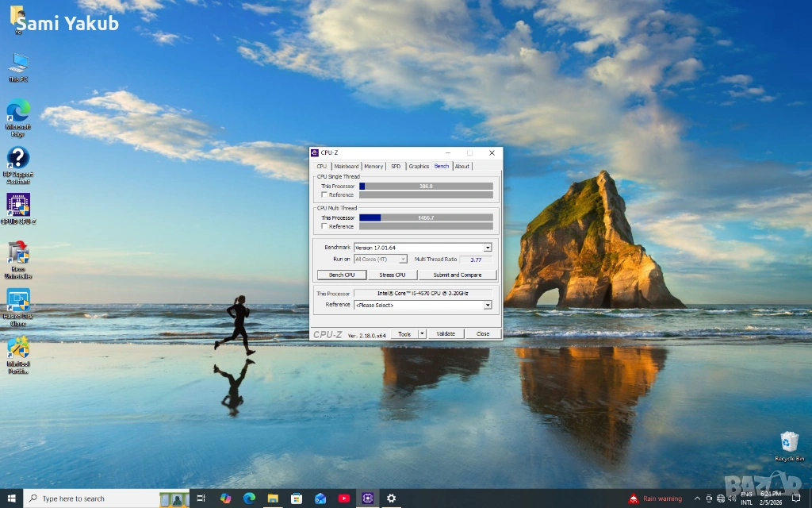Launch Microsoft Store from the taskbar
The height and width of the screenshot is (508, 812).
297,498
